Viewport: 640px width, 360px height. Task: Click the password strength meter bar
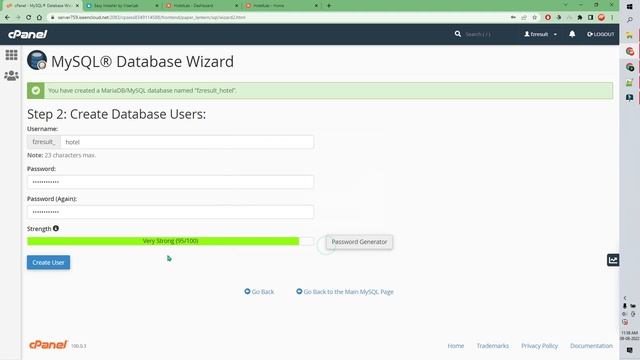[x=170, y=241]
